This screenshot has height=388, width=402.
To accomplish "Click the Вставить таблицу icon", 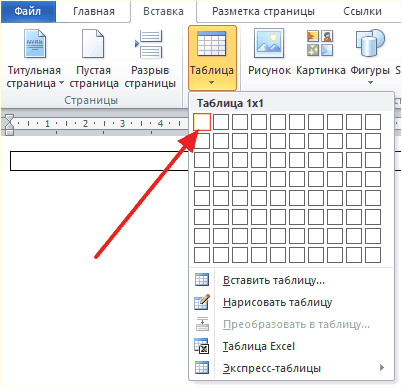I will tap(202, 279).
